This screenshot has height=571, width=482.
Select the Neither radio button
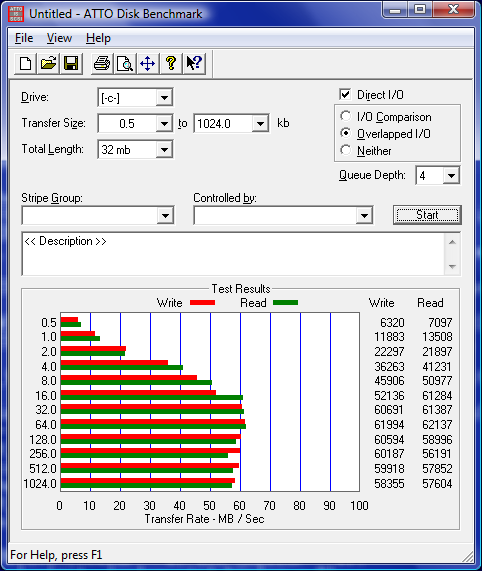tap(345, 150)
